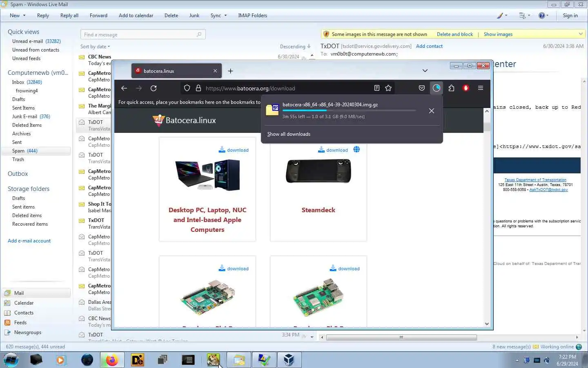
Task: Select the Spam (444) folder
Action: coord(36,151)
